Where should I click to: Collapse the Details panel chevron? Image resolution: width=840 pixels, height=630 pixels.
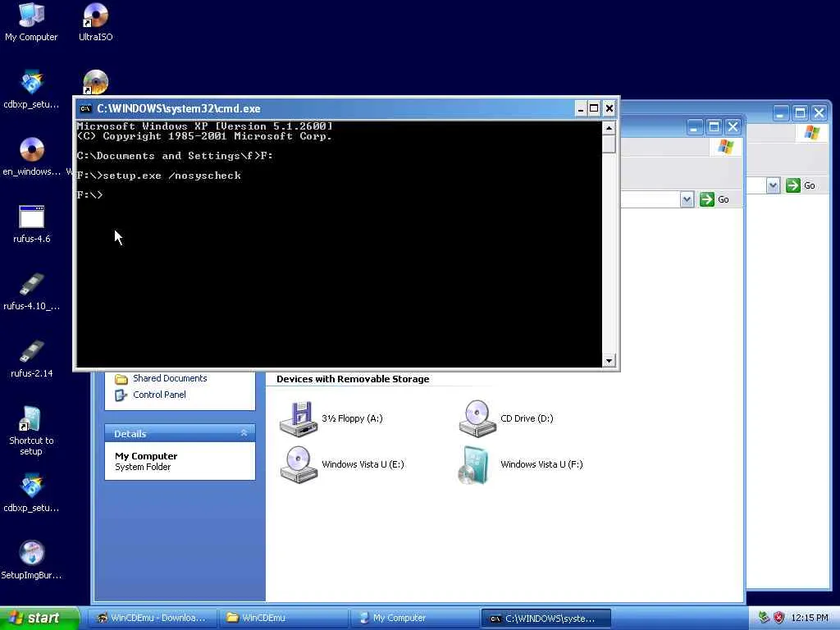tap(244, 433)
